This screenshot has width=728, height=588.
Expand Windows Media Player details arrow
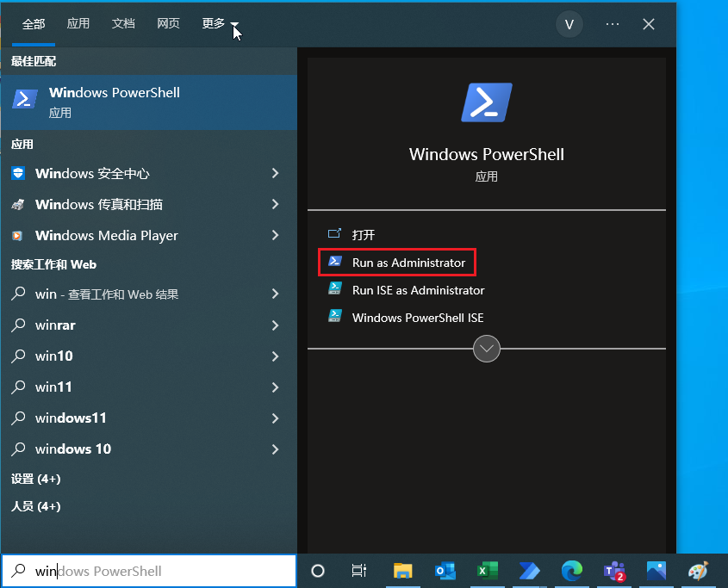tap(276, 235)
